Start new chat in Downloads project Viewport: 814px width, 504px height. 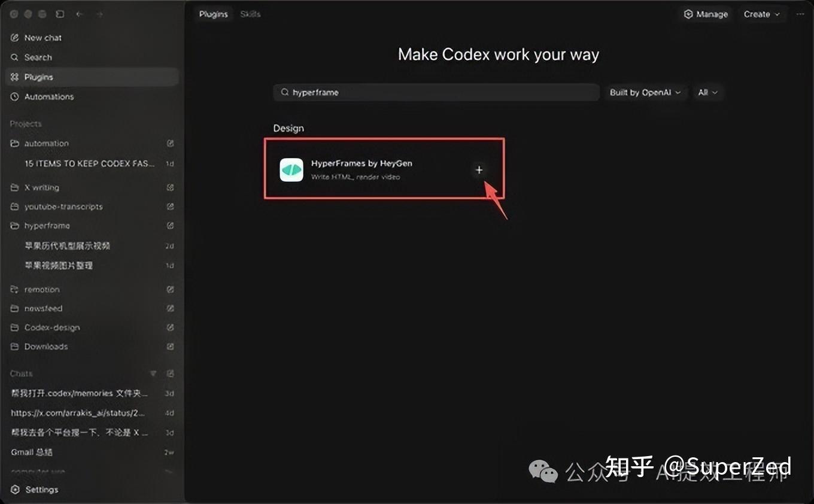170,347
